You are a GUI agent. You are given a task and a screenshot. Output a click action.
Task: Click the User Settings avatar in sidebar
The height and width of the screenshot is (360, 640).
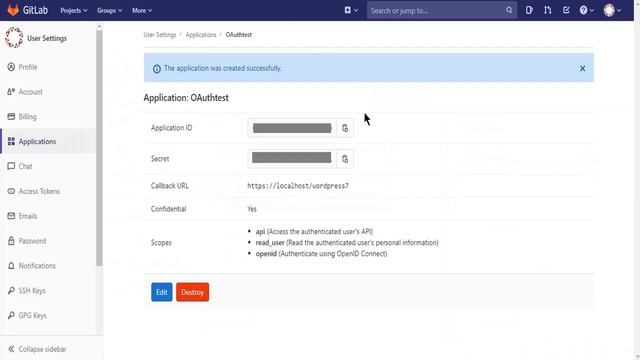click(x=14, y=38)
